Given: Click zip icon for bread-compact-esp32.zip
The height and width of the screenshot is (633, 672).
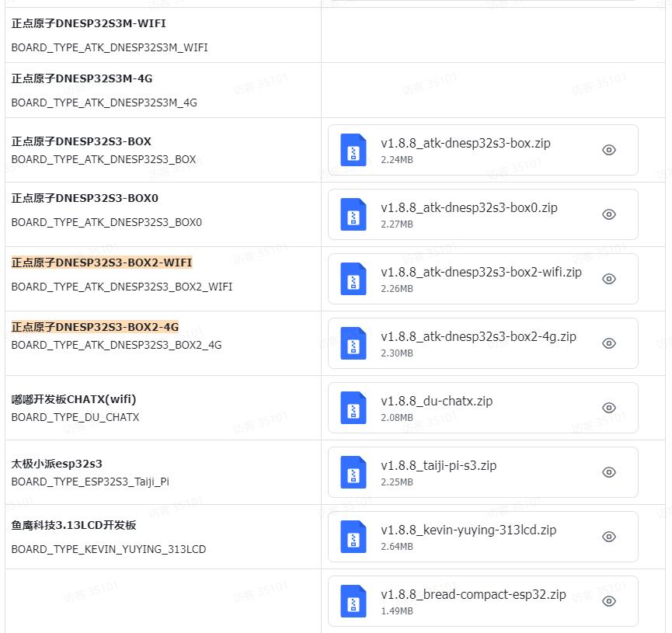Looking at the screenshot, I should point(353,601).
